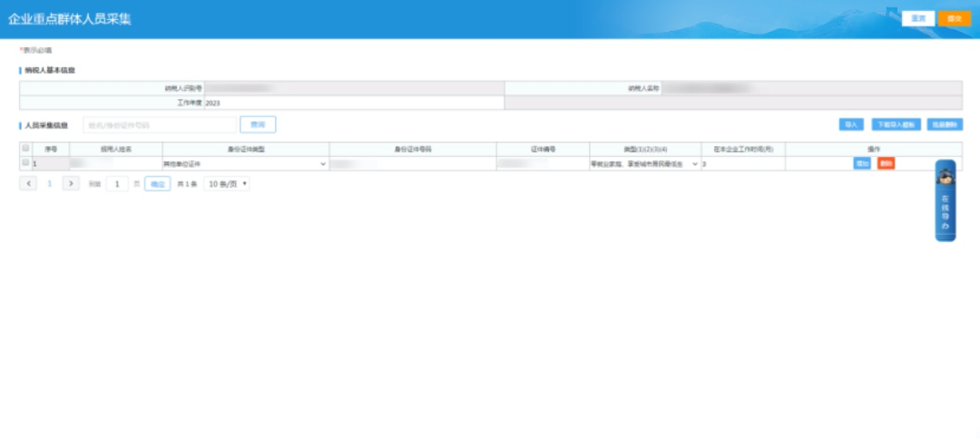
Task: Click the 确定 page jump confirm button
Action: [x=158, y=184]
